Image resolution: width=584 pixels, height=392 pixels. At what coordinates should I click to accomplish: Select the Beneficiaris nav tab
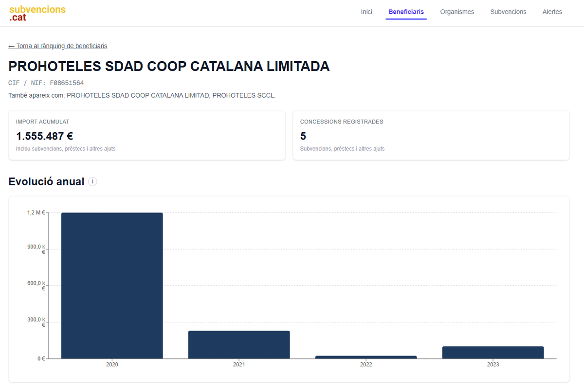tap(406, 12)
